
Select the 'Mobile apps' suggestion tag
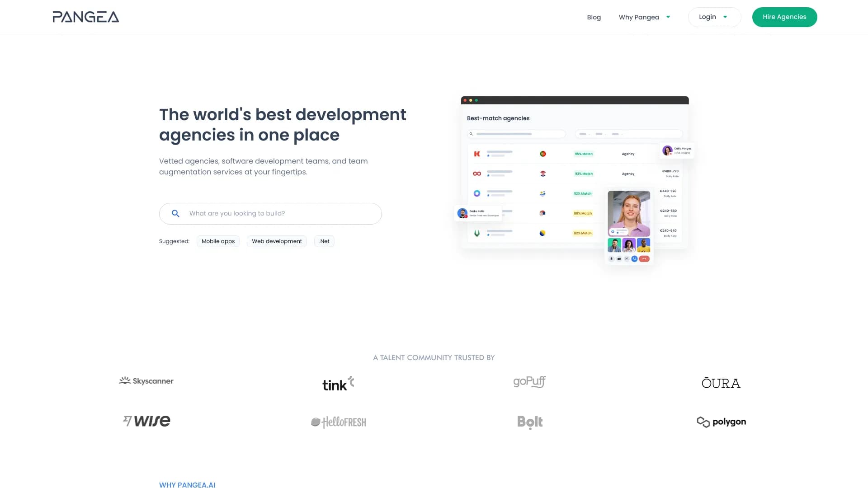click(218, 241)
